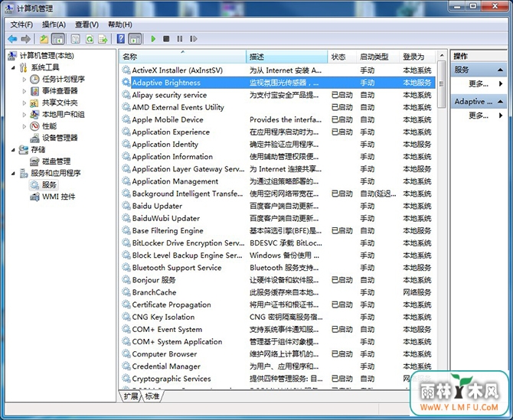Click the WMI 控件 tree icon
The image size is (513, 420).
pyautogui.click(x=34, y=197)
